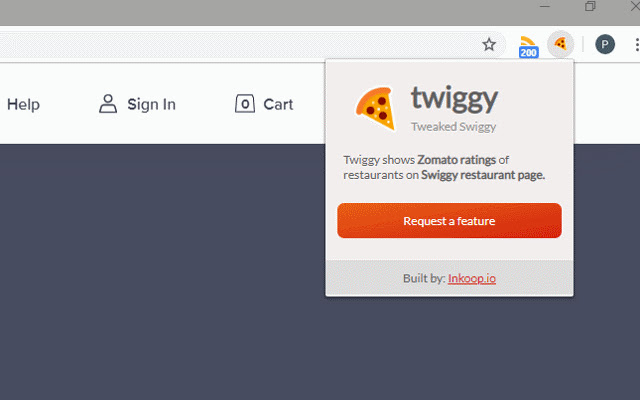640x400 pixels.
Task: Click the twiggy heading in the popup
Action: coord(454,99)
